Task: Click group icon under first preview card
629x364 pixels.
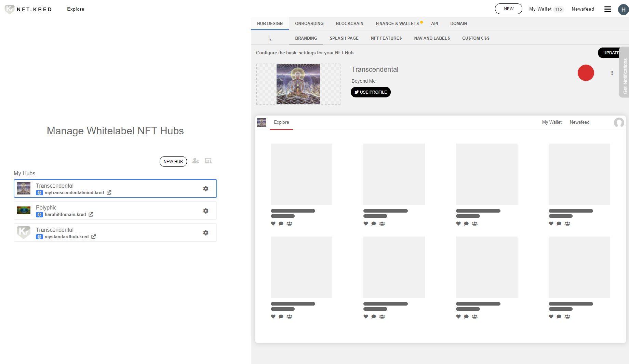Action: (x=290, y=224)
